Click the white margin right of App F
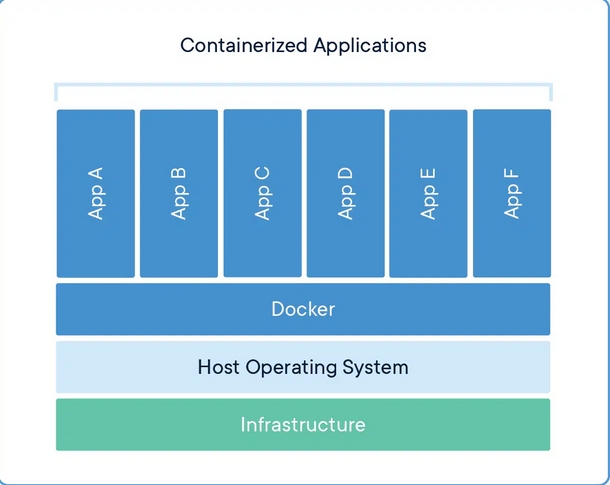The height and width of the screenshot is (485, 610). pos(578,193)
